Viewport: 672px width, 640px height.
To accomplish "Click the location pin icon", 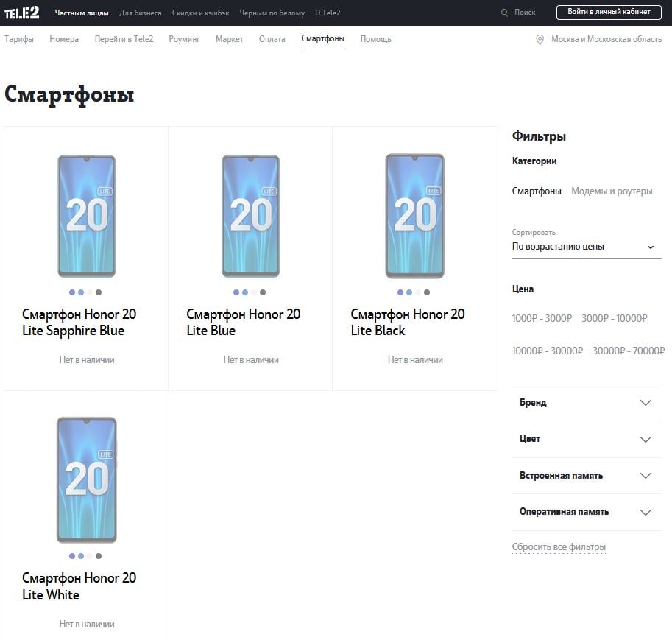I will pyautogui.click(x=540, y=40).
